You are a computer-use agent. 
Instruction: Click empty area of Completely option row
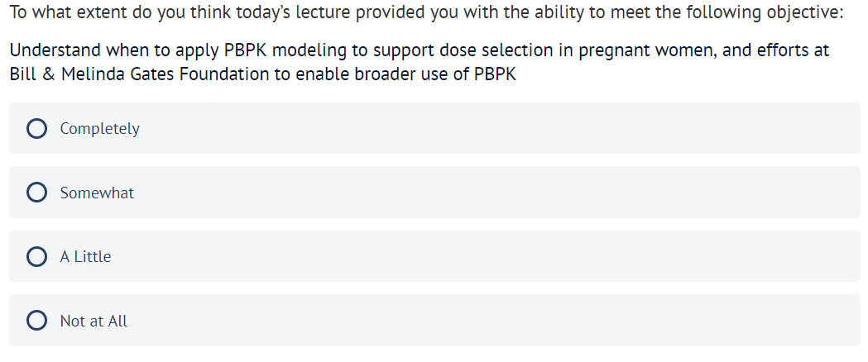[x=496, y=129]
